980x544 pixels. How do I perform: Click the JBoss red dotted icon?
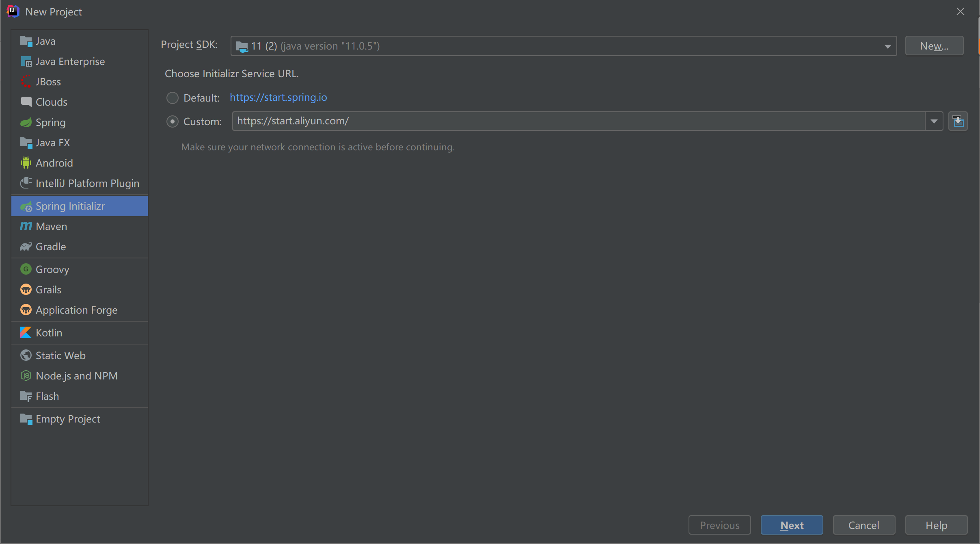(26, 82)
